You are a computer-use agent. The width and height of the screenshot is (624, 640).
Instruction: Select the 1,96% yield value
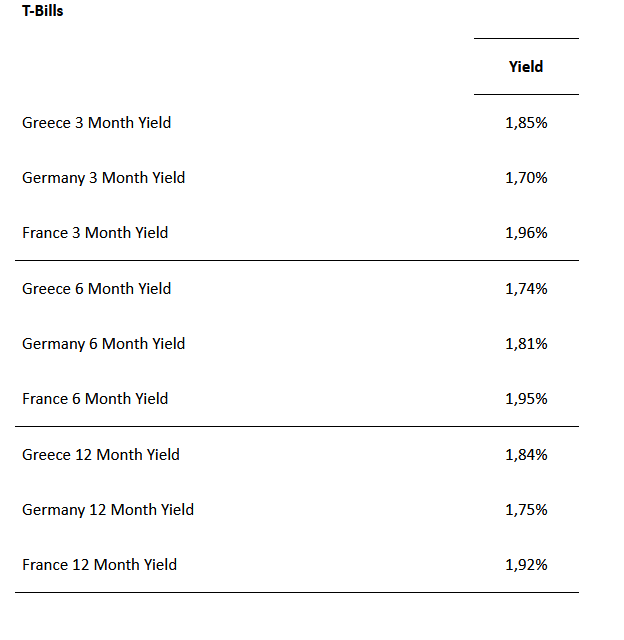526,233
